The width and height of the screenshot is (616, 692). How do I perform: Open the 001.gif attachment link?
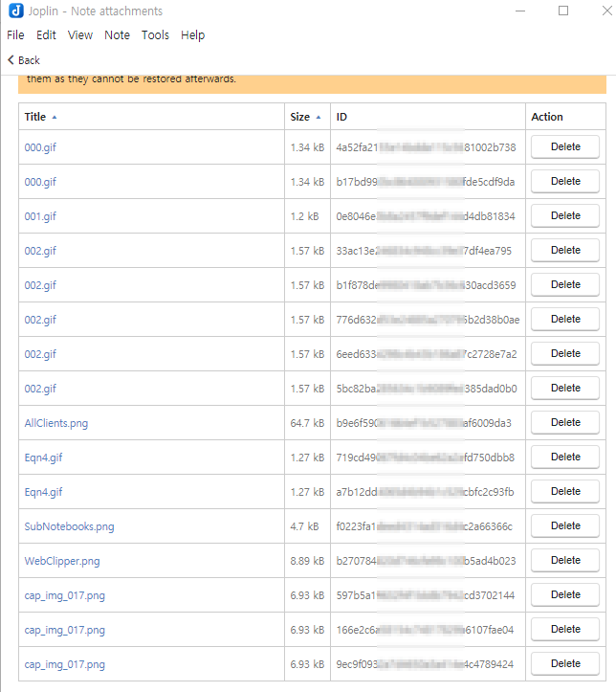pyautogui.click(x=40, y=216)
